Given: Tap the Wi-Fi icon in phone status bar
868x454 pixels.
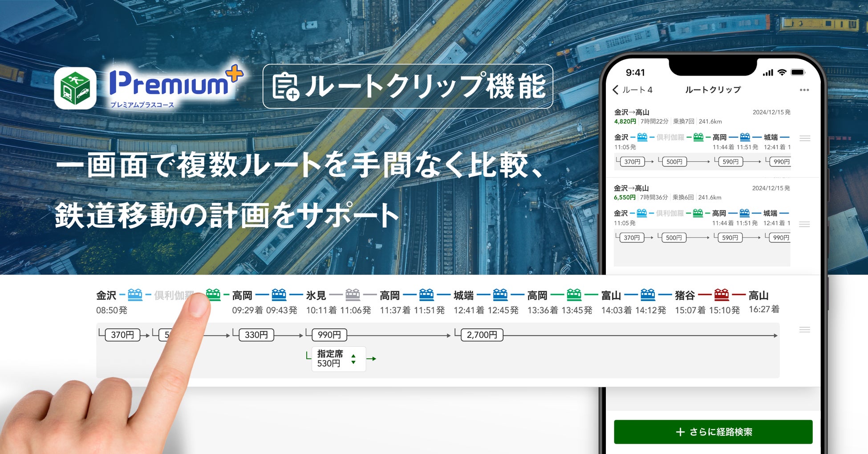Looking at the screenshot, I should coord(782,72).
